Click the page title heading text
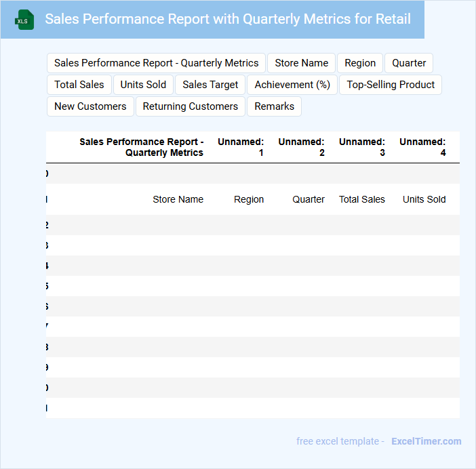The height and width of the screenshot is (469, 476). [x=228, y=19]
